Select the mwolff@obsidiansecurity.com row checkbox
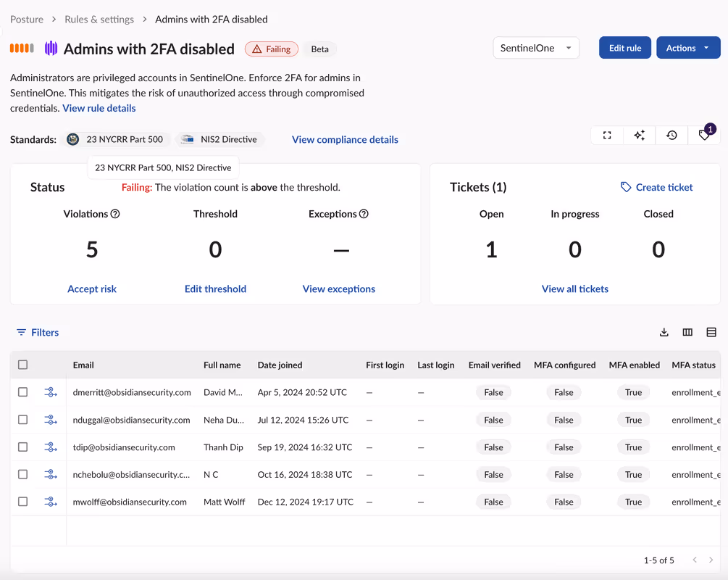 coord(22,502)
